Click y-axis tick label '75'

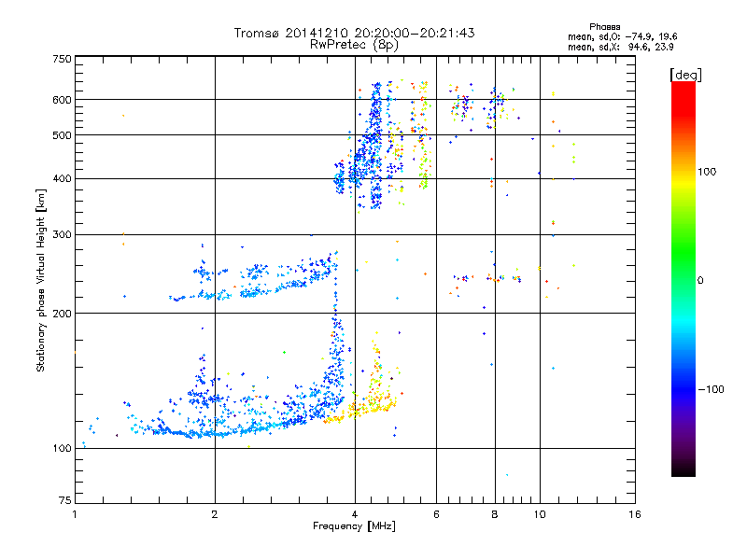[x=65, y=500]
